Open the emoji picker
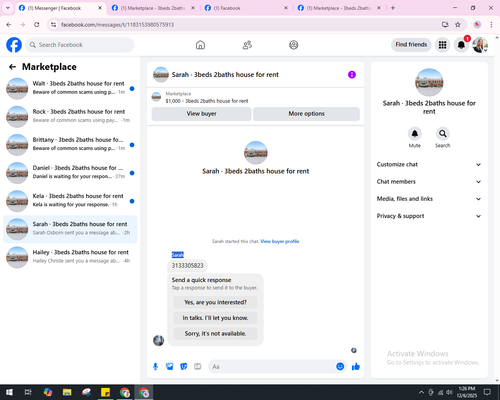Screen dimensions: 500x400 340,367
